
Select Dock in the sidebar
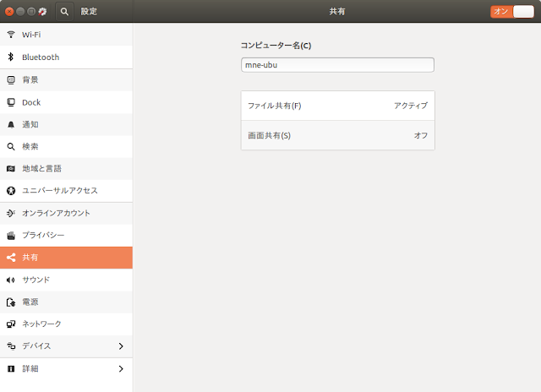[x=66, y=102]
